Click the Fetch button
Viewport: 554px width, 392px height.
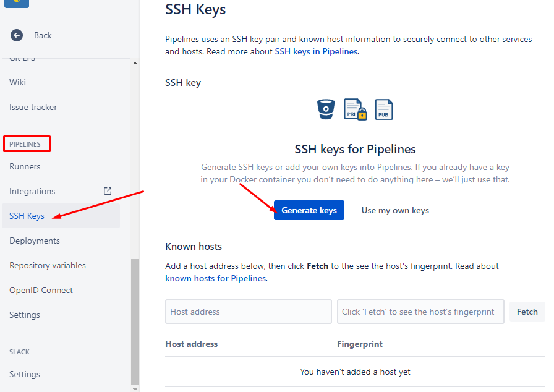click(x=527, y=312)
